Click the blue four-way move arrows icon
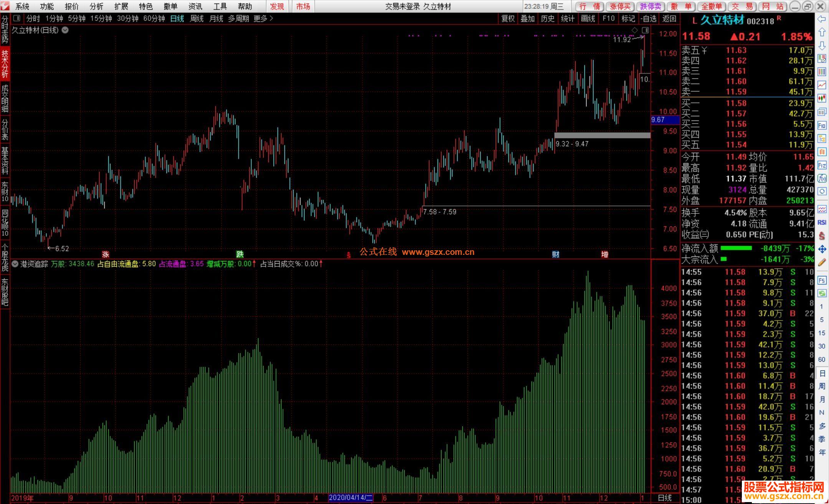 [822, 249]
